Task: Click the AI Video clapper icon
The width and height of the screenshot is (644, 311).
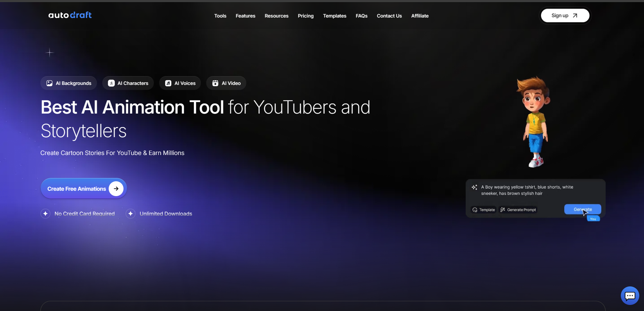Action: [215, 83]
